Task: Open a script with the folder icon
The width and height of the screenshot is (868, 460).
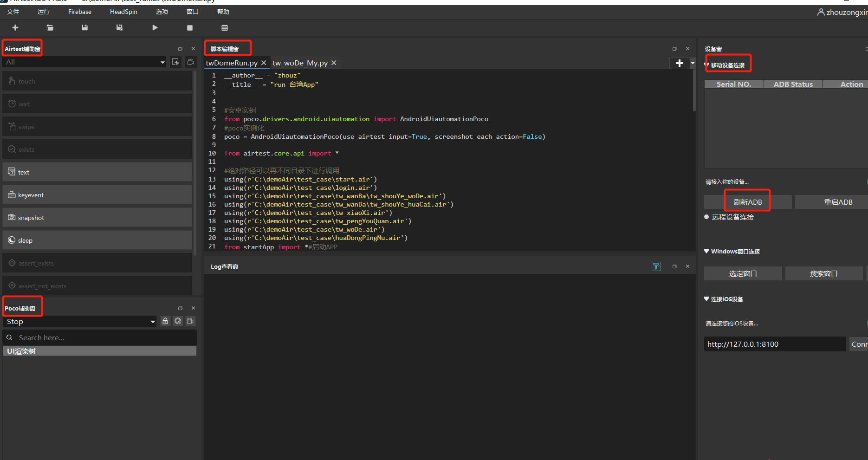Action: point(50,28)
